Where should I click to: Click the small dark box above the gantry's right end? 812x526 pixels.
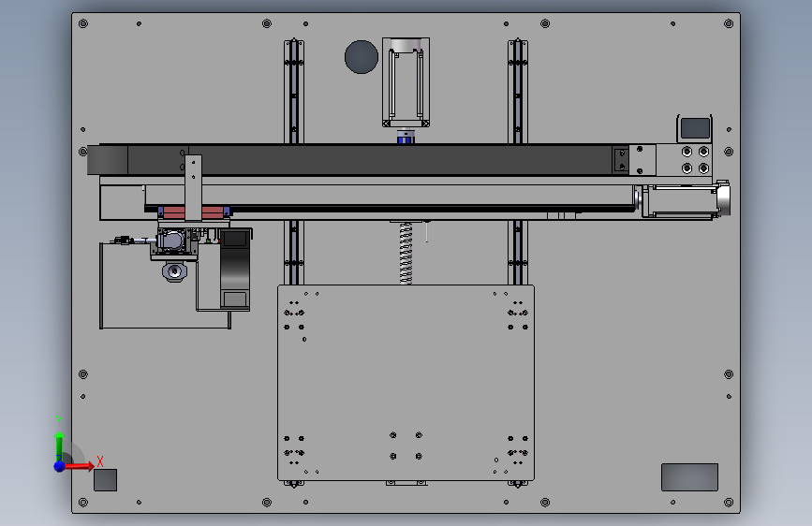click(694, 128)
